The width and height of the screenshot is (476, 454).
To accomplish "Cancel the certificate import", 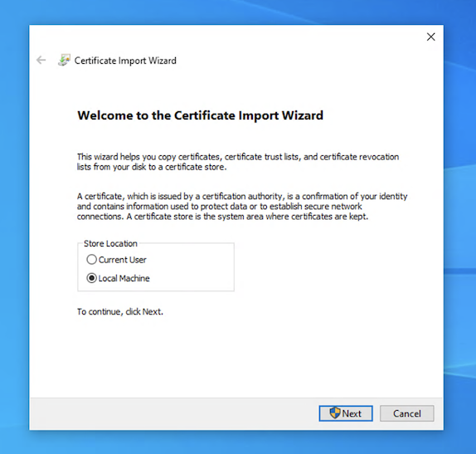I will pos(407,413).
